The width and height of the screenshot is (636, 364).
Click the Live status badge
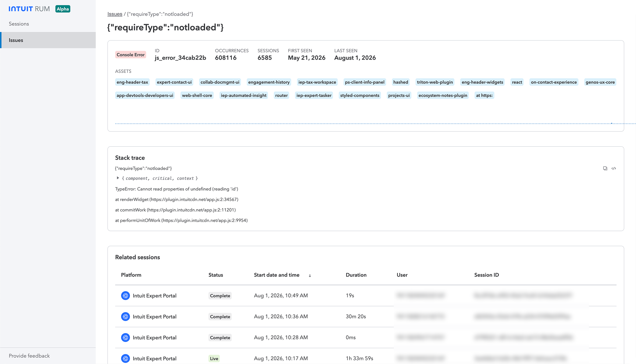point(214,359)
